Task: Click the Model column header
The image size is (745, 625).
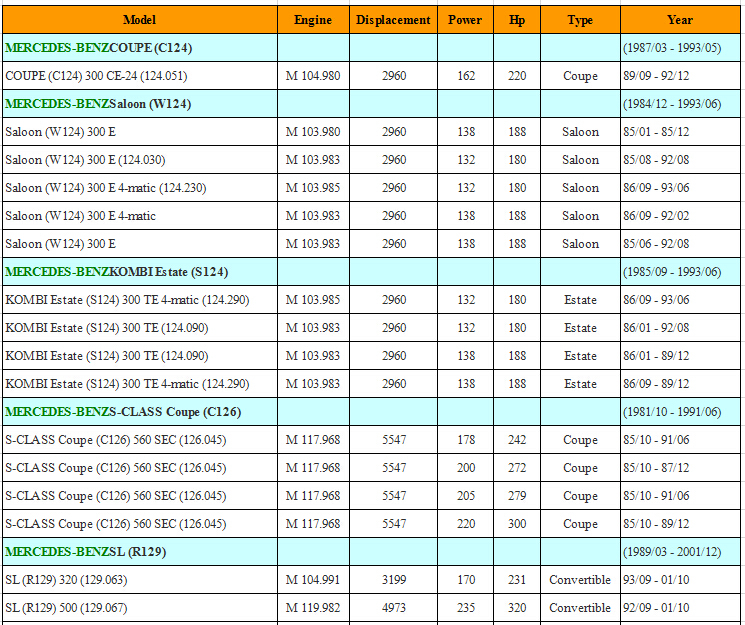Action: (x=140, y=20)
